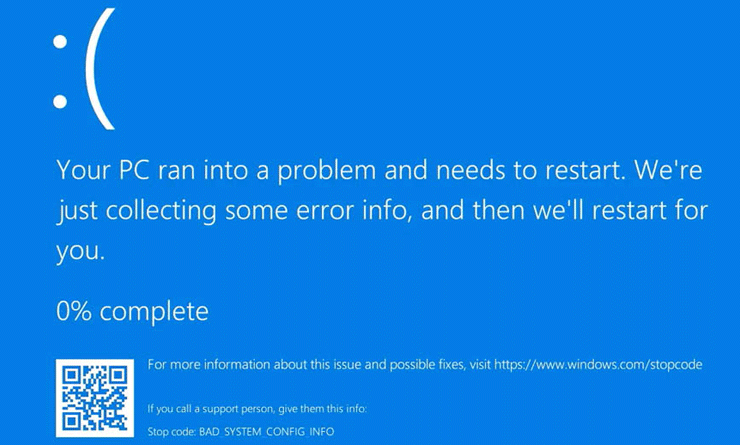
Task: Click the 'complete' word beside the percentage
Action: 154,312
